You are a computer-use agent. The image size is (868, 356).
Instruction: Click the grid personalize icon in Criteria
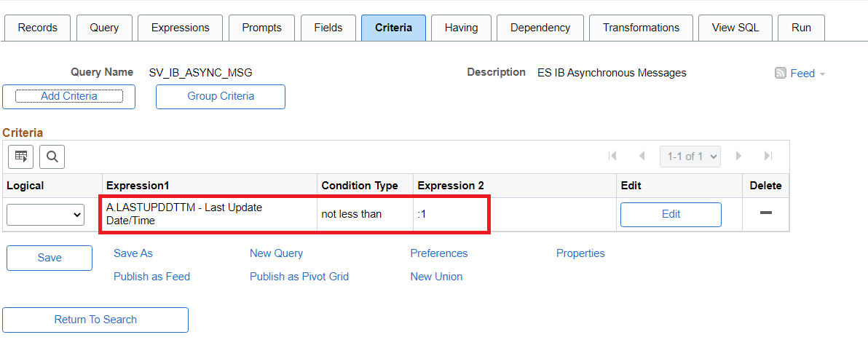pyautogui.click(x=21, y=156)
